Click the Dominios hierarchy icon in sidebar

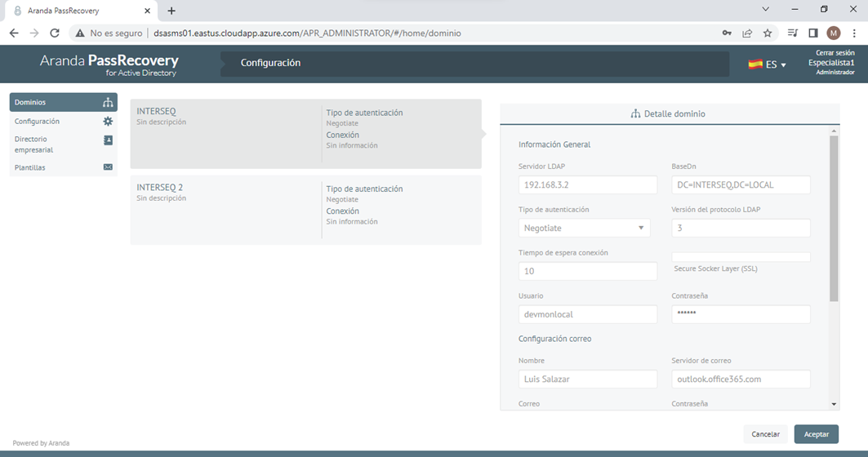click(108, 103)
